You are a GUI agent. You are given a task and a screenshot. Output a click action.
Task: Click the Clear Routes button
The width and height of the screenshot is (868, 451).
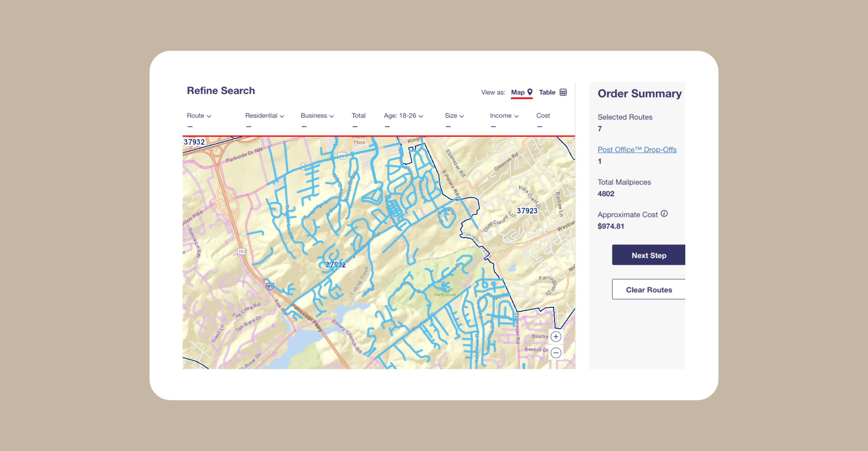tap(649, 290)
